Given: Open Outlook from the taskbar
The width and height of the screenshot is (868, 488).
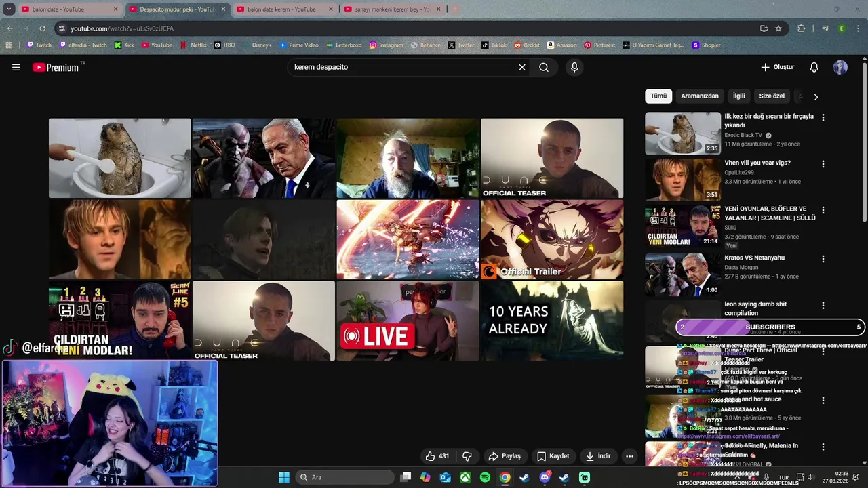Looking at the screenshot, I should pos(445,477).
